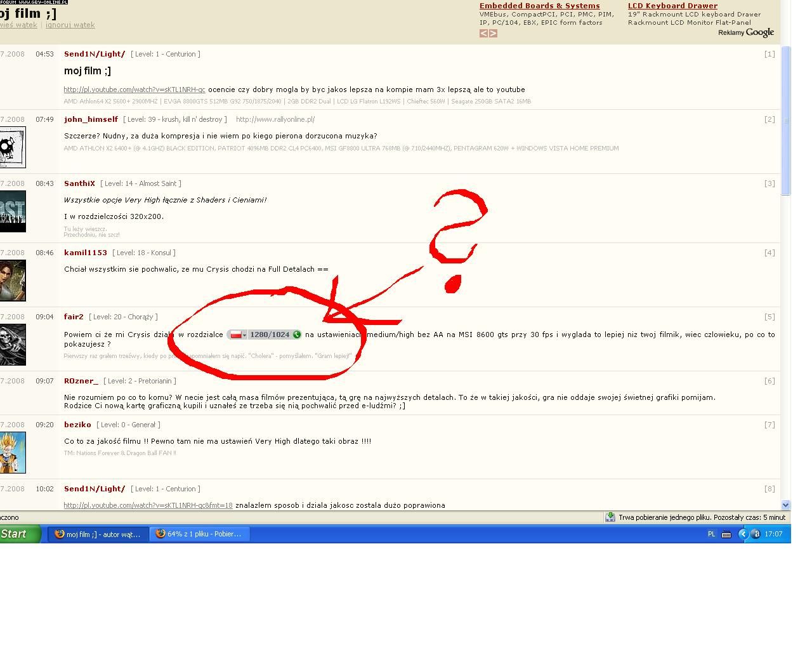Click the previous ad arrow button
The width and height of the screenshot is (812, 650).
coord(483,34)
